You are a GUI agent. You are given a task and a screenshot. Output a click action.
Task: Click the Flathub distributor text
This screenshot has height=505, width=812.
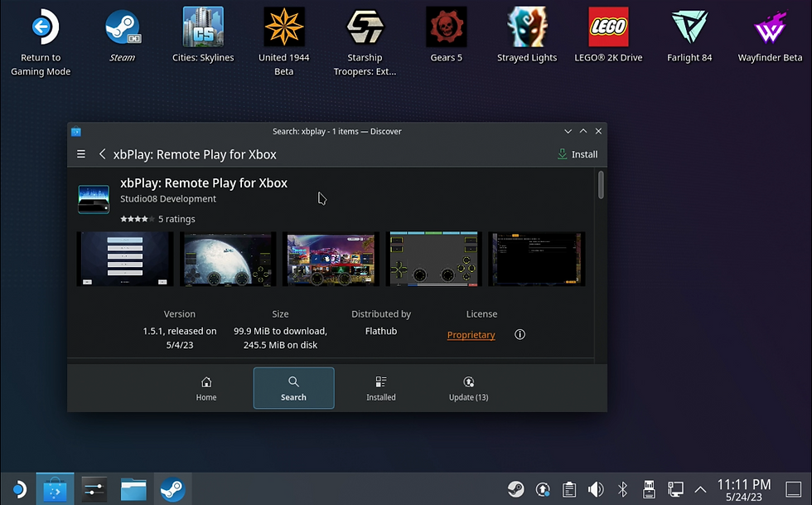(381, 331)
